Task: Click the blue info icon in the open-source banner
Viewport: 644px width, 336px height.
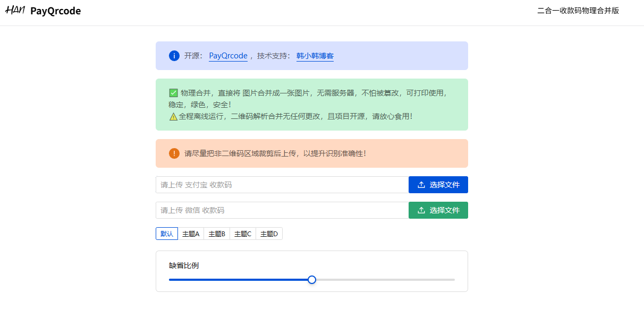Action: coord(174,56)
